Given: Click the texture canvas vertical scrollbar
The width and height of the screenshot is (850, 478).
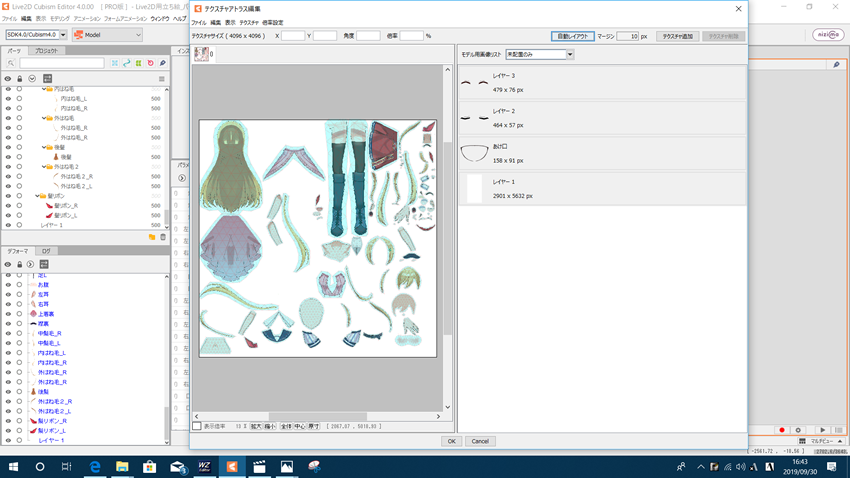Looking at the screenshot, I should click(448, 238).
